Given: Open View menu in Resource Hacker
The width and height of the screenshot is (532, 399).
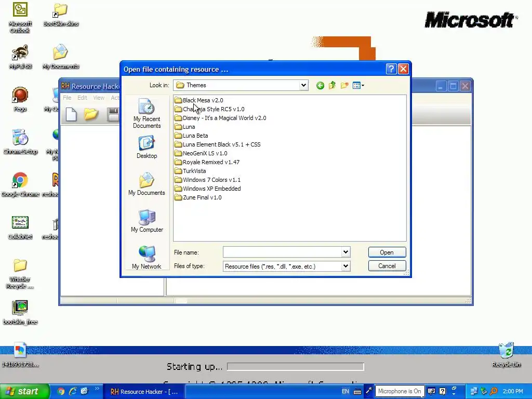Looking at the screenshot, I should 99,98.
